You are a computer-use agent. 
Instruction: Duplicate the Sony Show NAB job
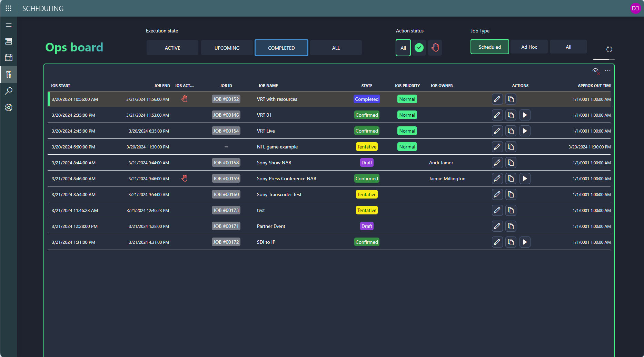pyautogui.click(x=511, y=163)
